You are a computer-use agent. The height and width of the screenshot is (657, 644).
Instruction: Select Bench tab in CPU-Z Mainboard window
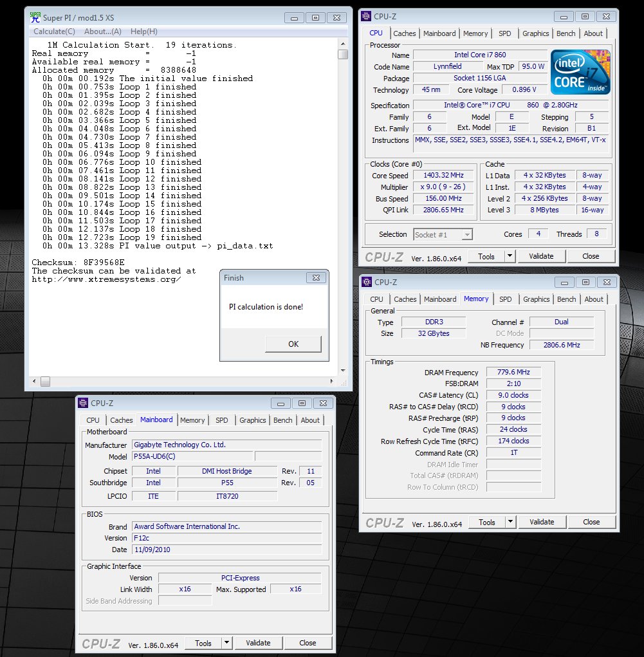point(283,420)
